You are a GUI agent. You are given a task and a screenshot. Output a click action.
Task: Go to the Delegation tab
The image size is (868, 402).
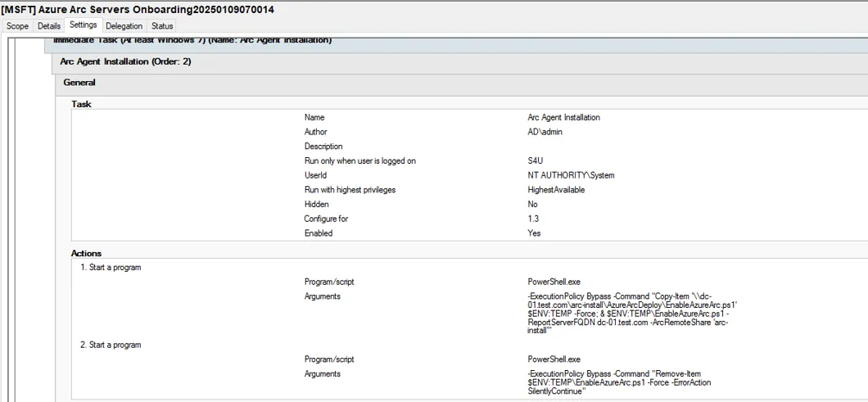[124, 26]
